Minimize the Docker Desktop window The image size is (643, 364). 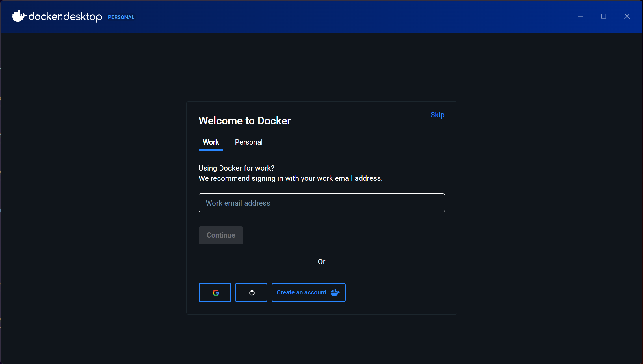click(x=580, y=16)
